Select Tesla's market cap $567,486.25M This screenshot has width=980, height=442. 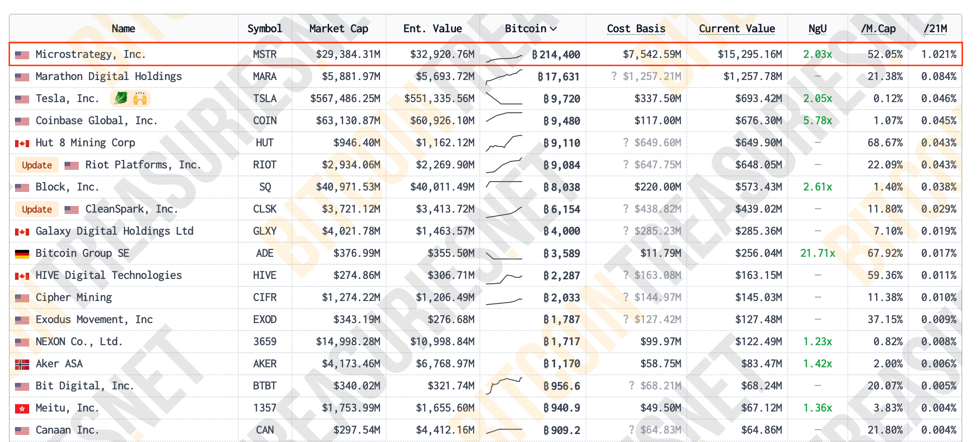coord(345,99)
